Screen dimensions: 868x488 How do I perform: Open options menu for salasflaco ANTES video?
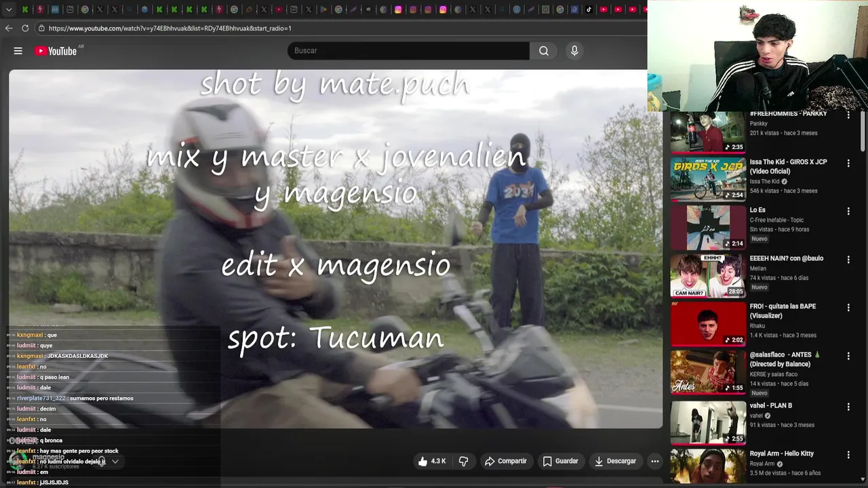pos(848,356)
